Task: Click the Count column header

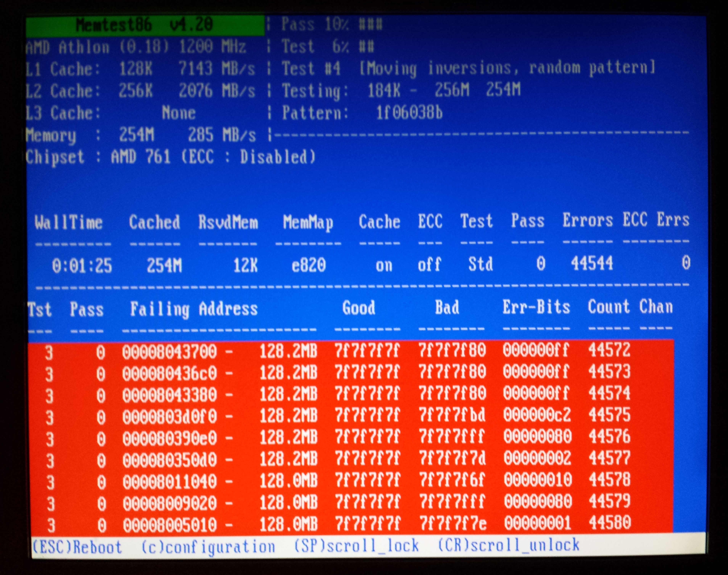Action: pyautogui.click(x=609, y=307)
